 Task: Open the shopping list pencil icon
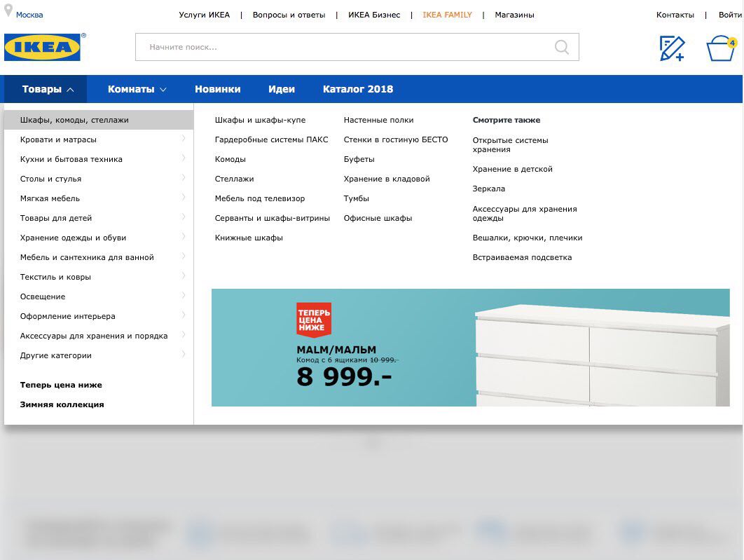[x=672, y=48]
